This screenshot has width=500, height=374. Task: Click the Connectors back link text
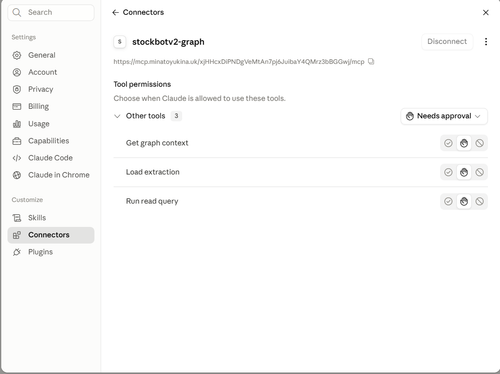[x=143, y=12]
